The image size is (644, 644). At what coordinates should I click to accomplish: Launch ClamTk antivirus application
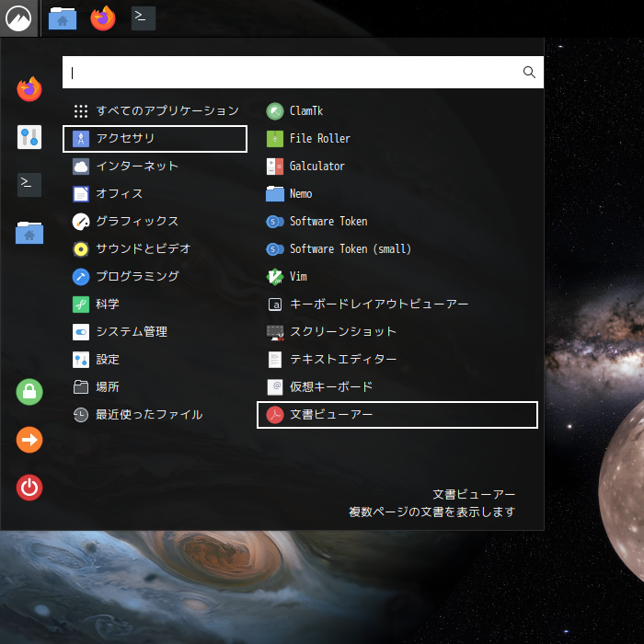(x=305, y=111)
